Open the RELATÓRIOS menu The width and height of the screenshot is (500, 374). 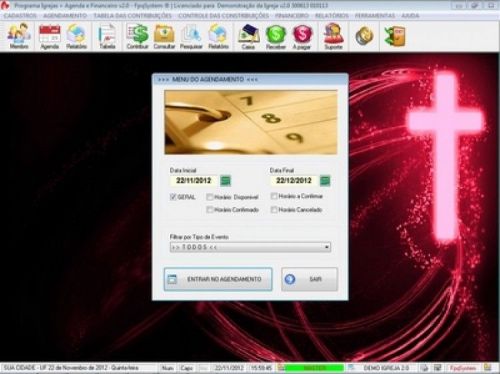tap(332, 16)
